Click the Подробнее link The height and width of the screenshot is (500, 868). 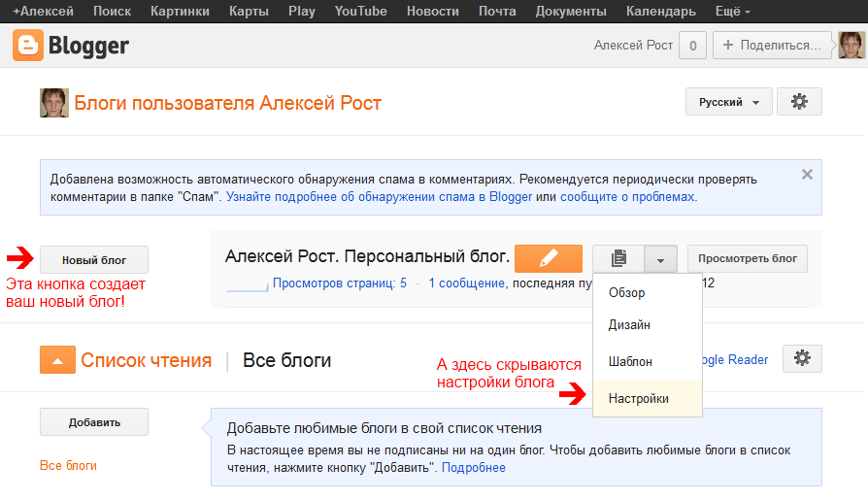tap(473, 468)
